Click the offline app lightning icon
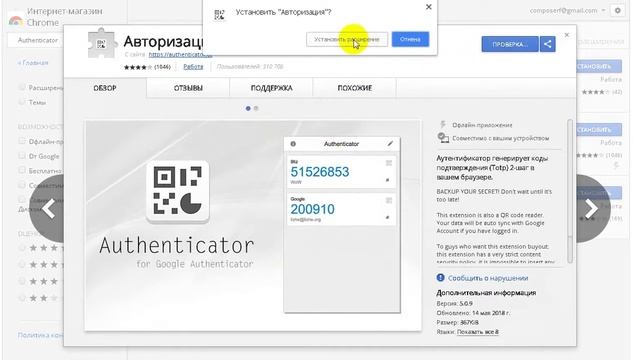The image size is (640, 360). 443,124
